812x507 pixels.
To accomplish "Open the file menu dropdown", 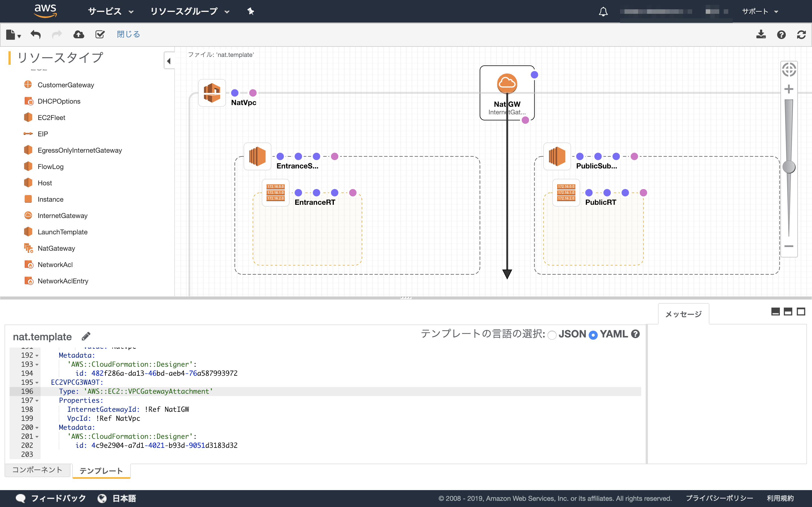I will (x=14, y=35).
